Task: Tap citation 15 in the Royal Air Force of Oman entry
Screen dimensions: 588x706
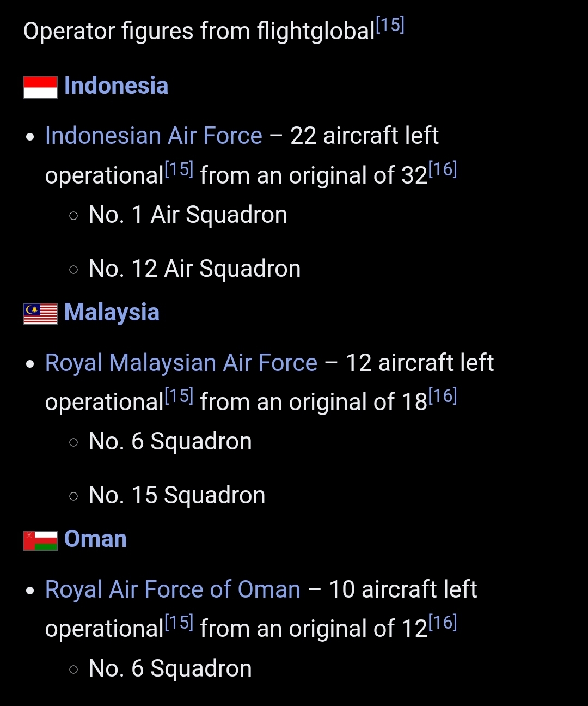Action: click(179, 623)
